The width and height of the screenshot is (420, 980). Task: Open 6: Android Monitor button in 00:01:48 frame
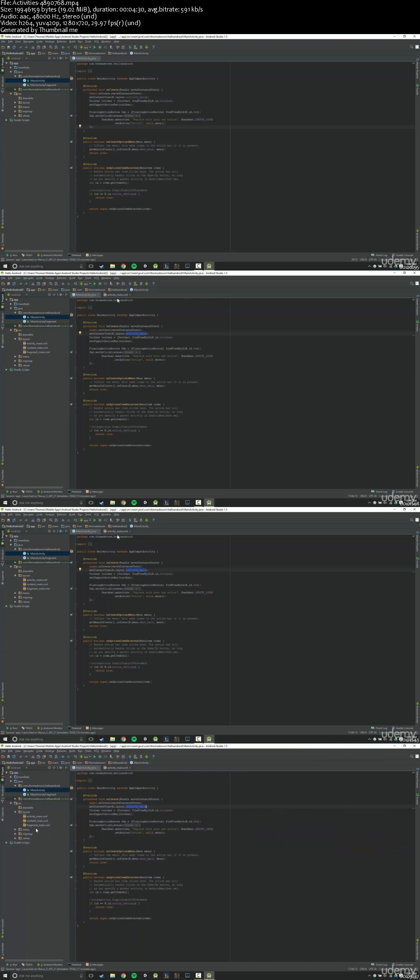[x=50, y=491]
